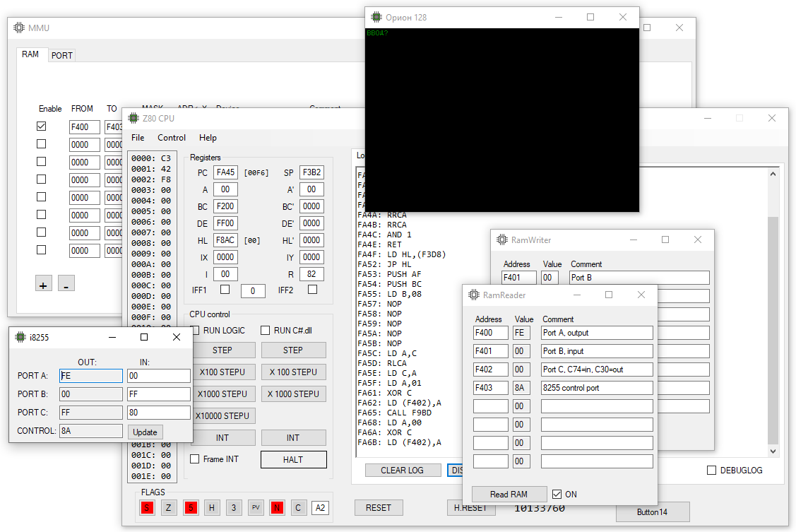Click the '8255 control port' comment field
The height and width of the screenshot is (532, 796).
pos(597,388)
